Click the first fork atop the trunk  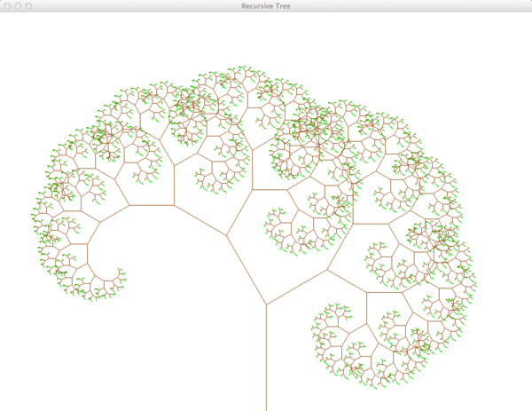pos(266,304)
